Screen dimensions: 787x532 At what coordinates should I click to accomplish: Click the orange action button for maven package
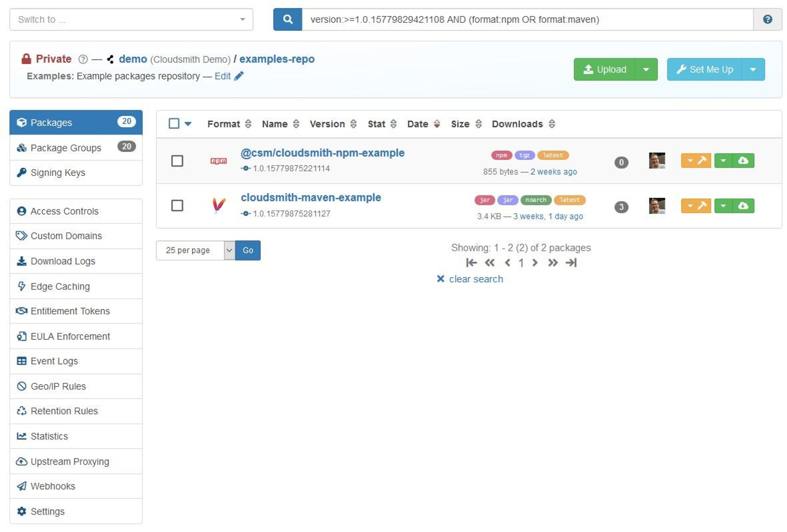[x=696, y=206]
